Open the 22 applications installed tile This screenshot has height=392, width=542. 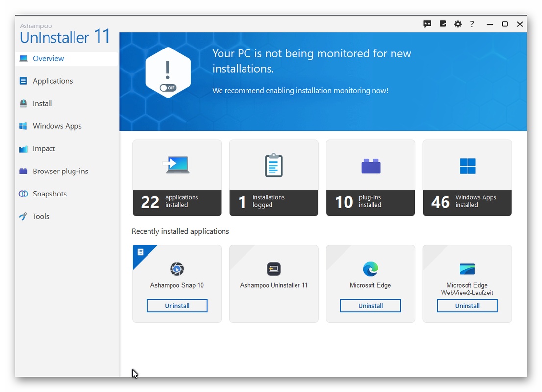[x=177, y=178]
